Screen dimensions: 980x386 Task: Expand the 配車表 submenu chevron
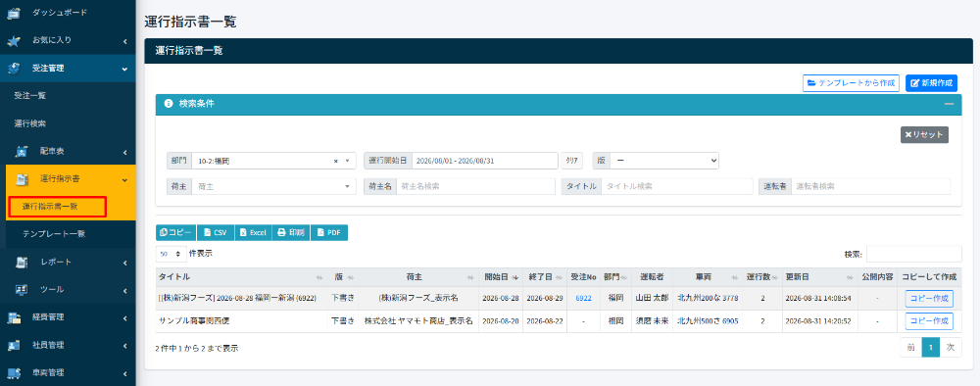[124, 152]
